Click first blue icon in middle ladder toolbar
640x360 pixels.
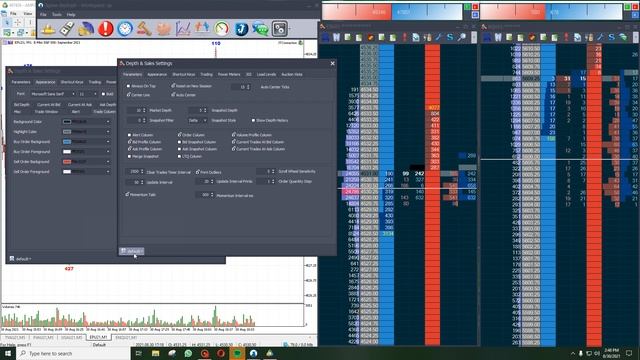pyautogui.click(x=325, y=38)
